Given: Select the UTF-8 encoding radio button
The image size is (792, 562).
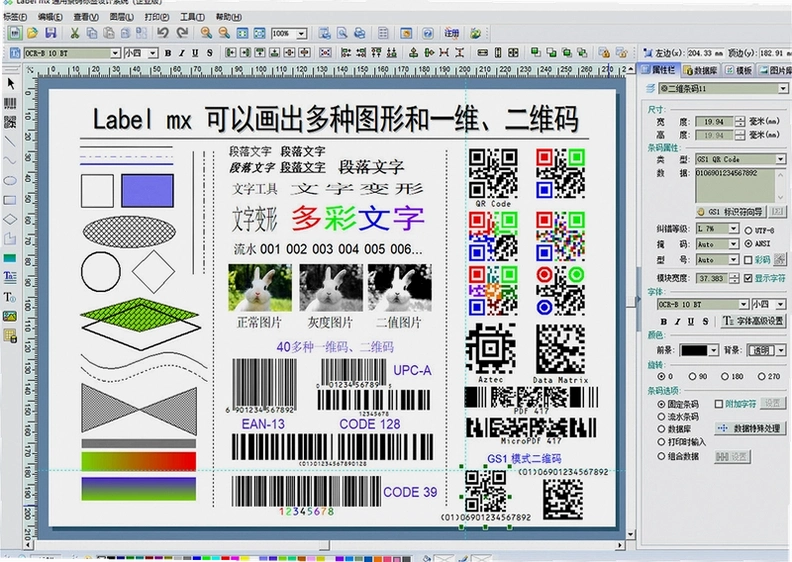Looking at the screenshot, I should click(x=749, y=230).
